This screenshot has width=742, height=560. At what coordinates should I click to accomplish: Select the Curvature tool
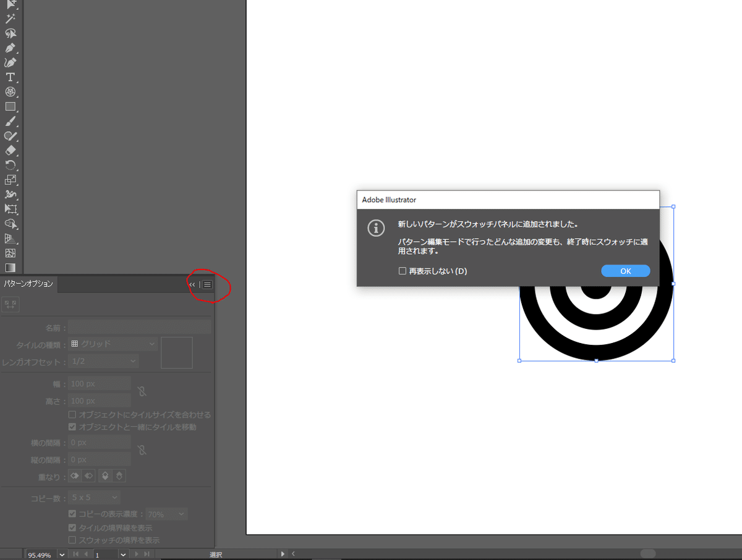11,62
